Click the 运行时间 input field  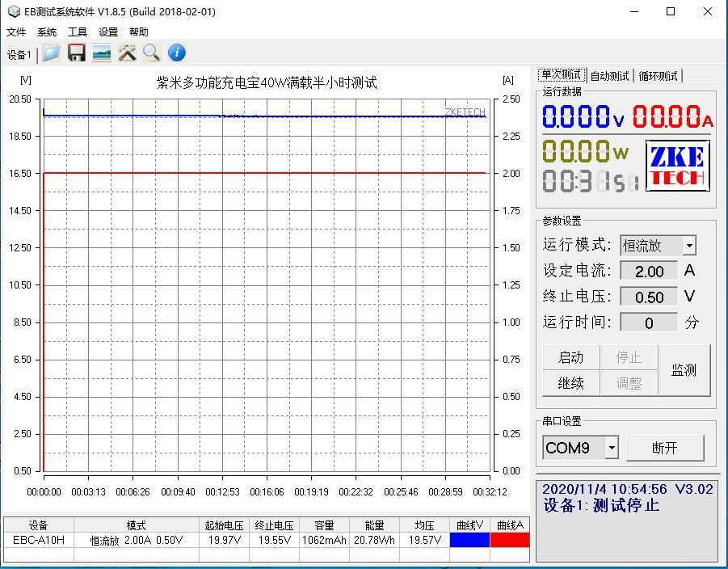[649, 322]
